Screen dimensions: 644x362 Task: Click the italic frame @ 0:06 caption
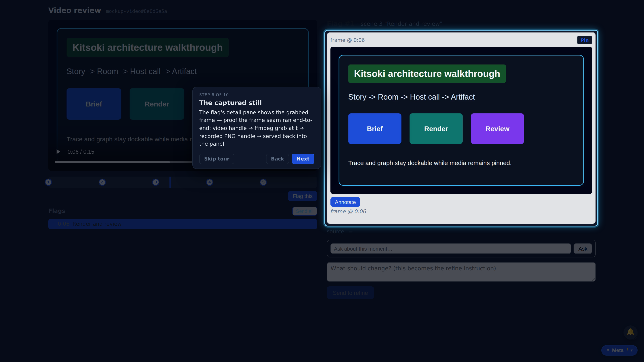pyautogui.click(x=348, y=211)
